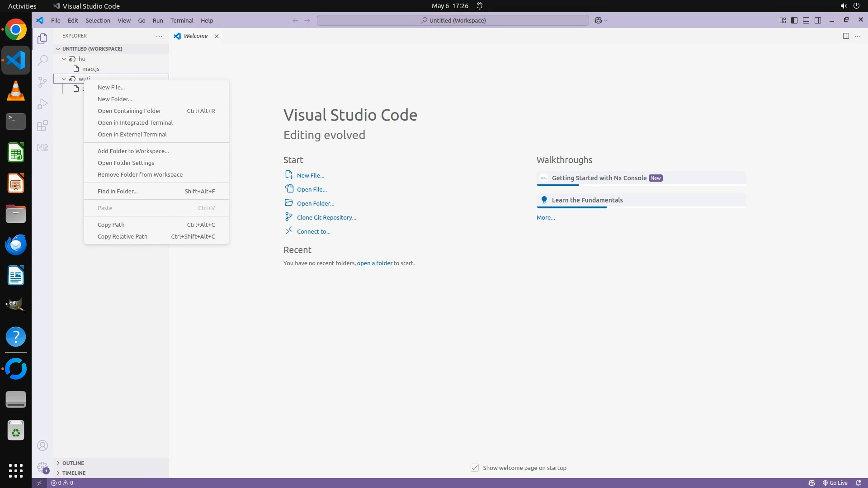Image resolution: width=868 pixels, height=488 pixels.
Task: Choose Remove Folder from Workspace
Action: (140, 174)
